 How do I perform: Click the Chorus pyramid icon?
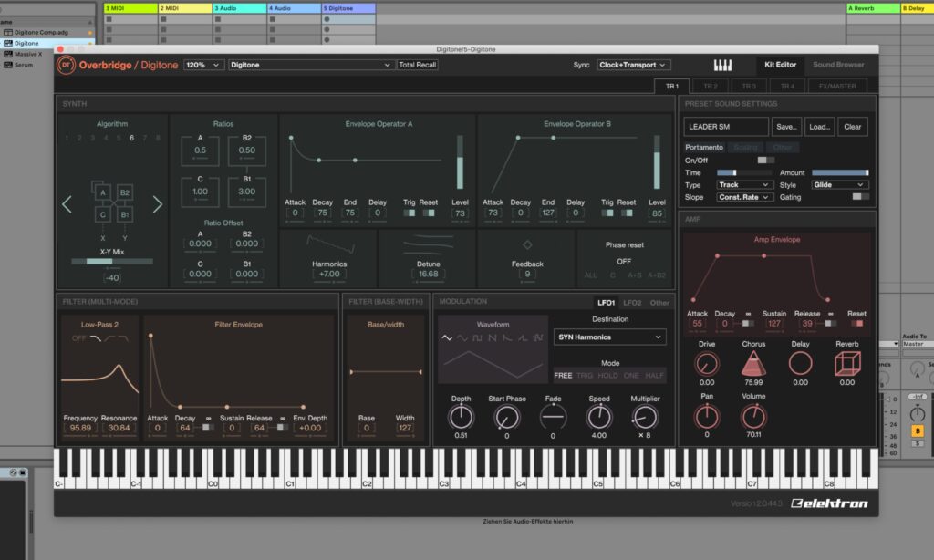point(753,363)
